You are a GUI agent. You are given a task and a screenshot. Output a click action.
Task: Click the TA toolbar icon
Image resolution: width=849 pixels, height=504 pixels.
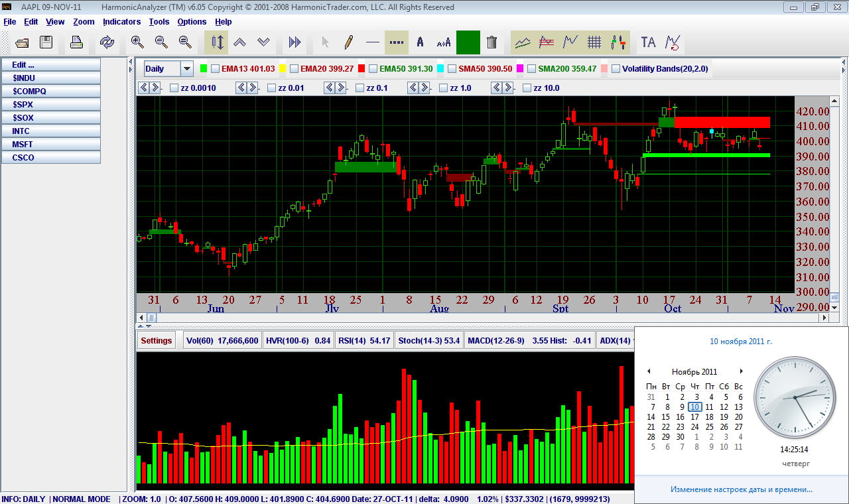648,42
